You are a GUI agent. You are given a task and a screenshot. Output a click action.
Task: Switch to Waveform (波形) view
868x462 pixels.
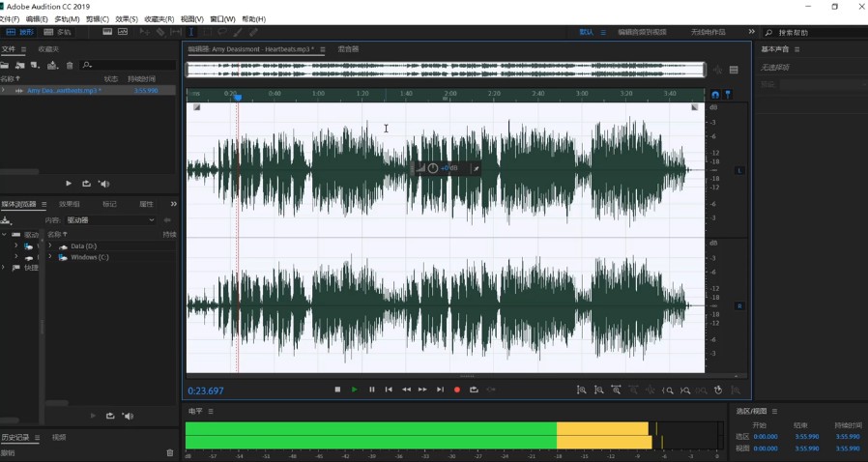pos(20,32)
